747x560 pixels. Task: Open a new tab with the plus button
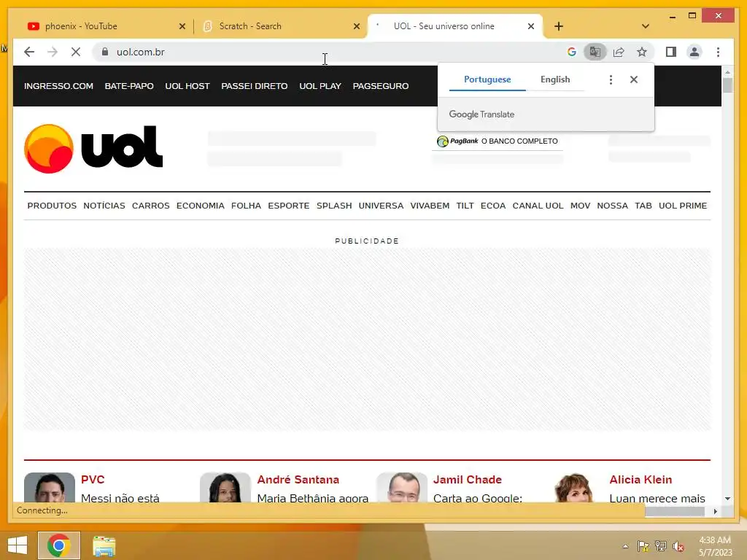pos(559,26)
